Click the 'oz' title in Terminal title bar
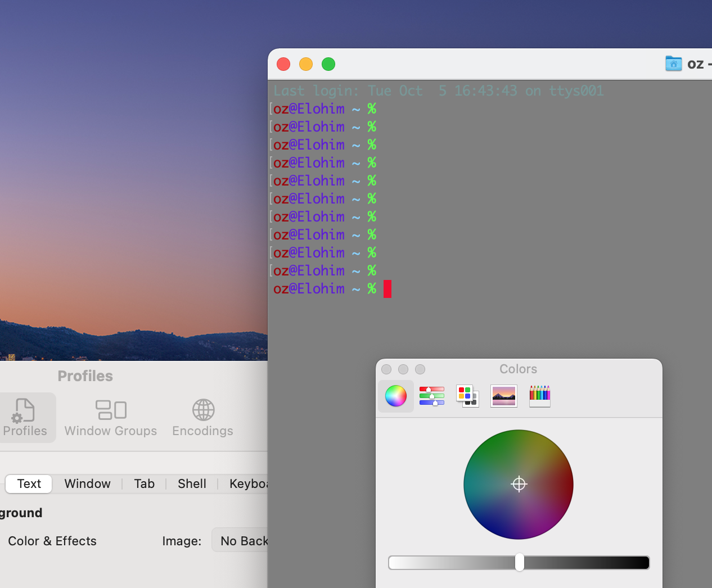712x588 pixels. click(696, 64)
